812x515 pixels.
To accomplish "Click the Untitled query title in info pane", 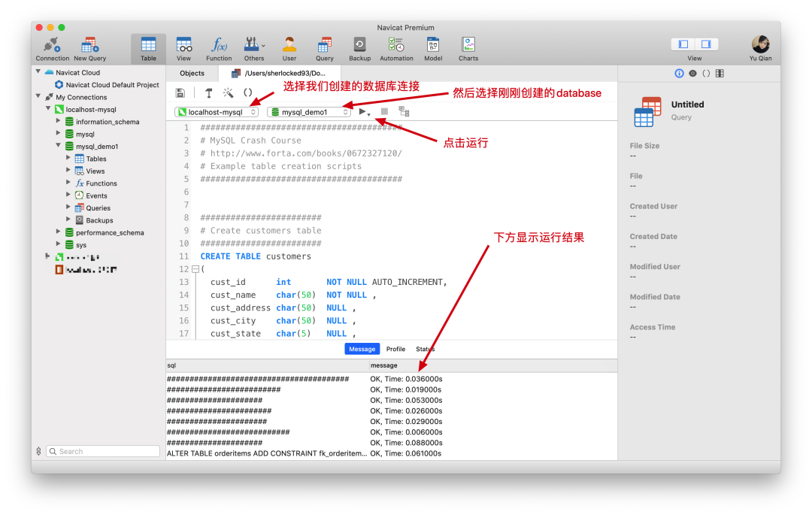I will click(687, 105).
